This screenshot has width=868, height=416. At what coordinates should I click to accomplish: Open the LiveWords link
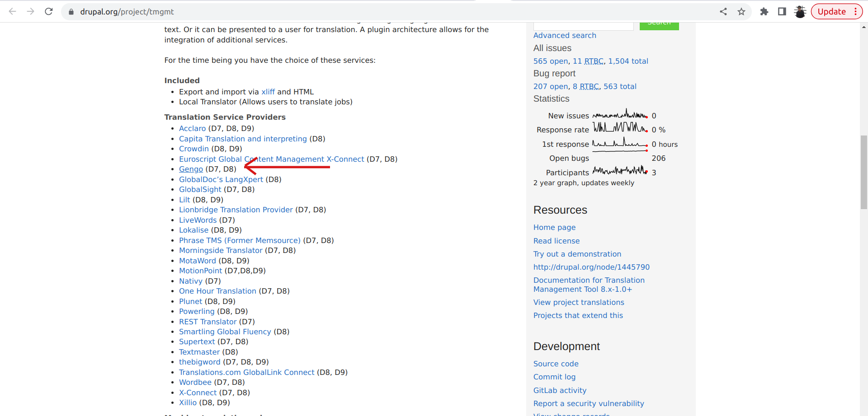(198, 220)
